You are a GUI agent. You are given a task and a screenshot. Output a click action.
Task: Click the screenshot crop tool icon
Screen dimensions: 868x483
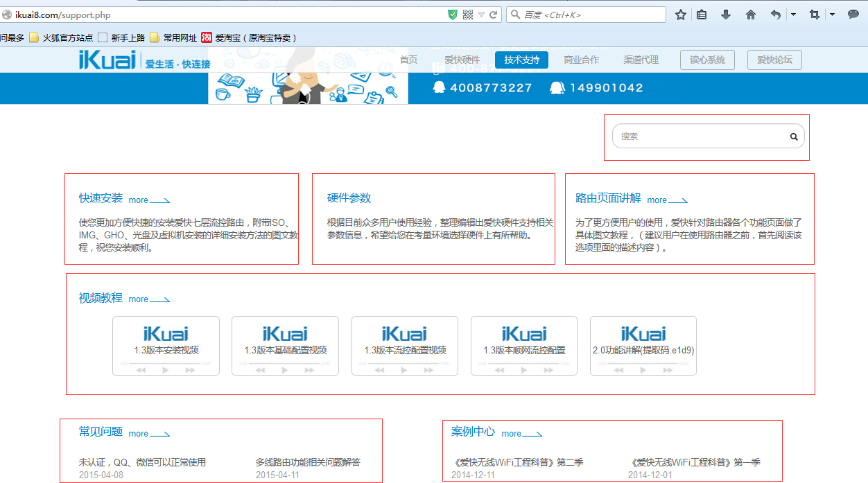pos(815,15)
